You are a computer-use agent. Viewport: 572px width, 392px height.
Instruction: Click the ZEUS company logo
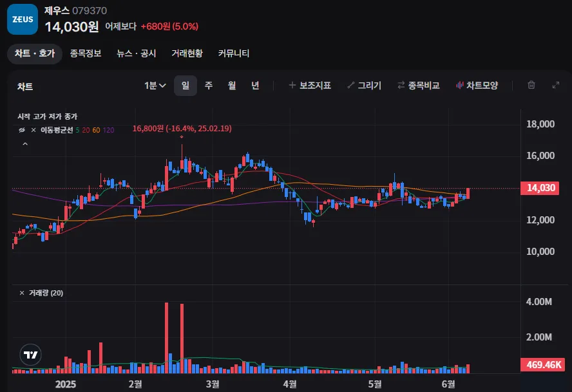tap(23, 19)
